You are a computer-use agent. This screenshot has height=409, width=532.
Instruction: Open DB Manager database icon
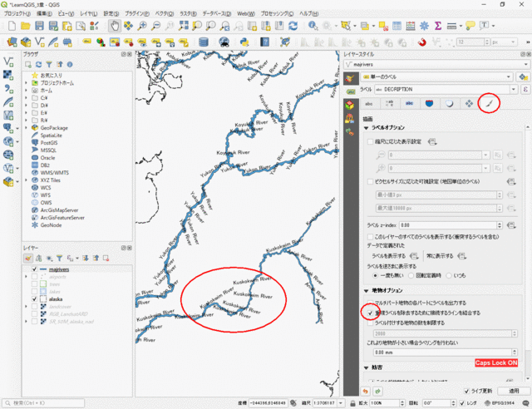click(203, 42)
